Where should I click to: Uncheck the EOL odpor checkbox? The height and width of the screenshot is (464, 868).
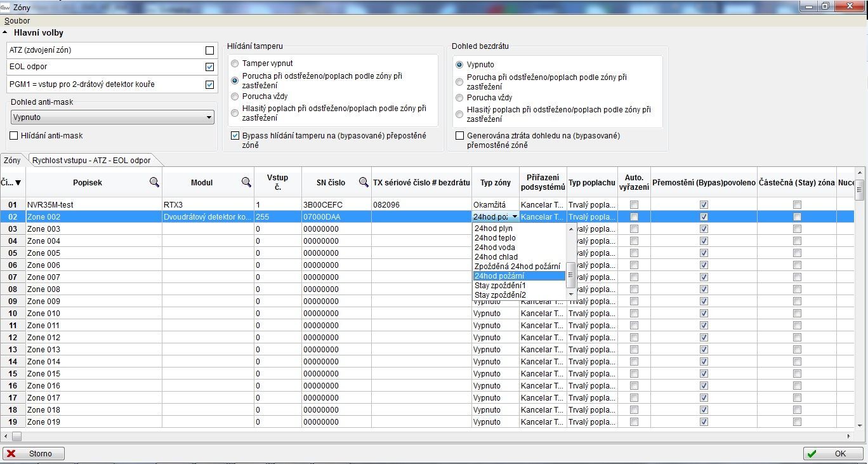coord(209,67)
